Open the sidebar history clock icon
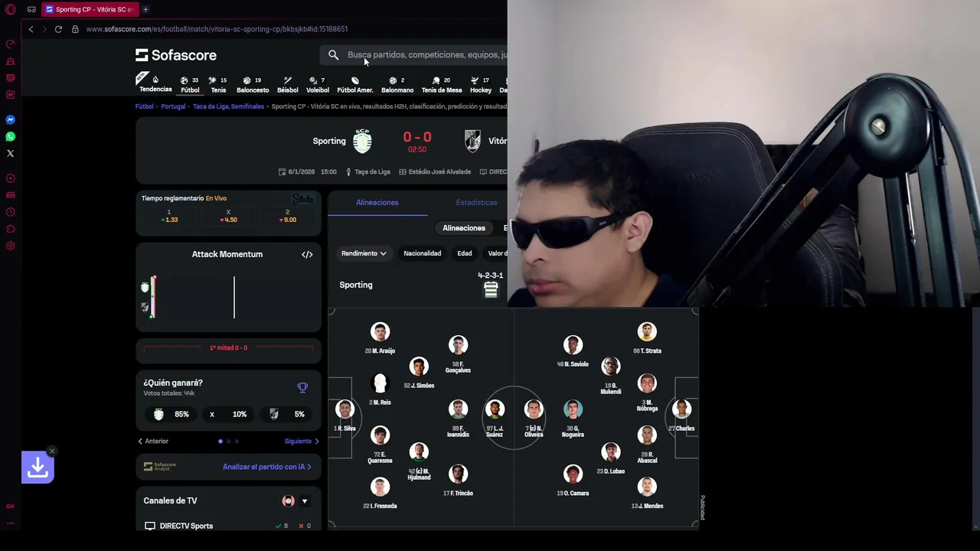The width and height of the screenshot is (980, 551). pos(11,212)
